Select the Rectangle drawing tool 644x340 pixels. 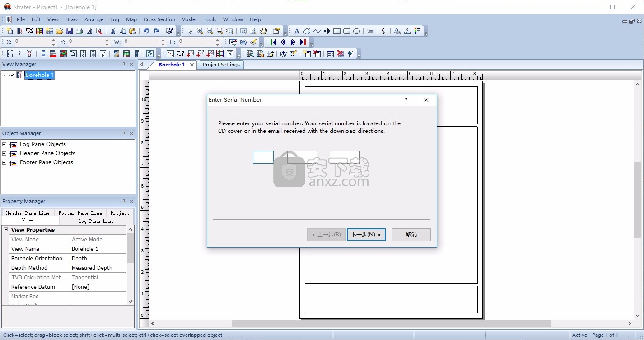coord(337,31)
